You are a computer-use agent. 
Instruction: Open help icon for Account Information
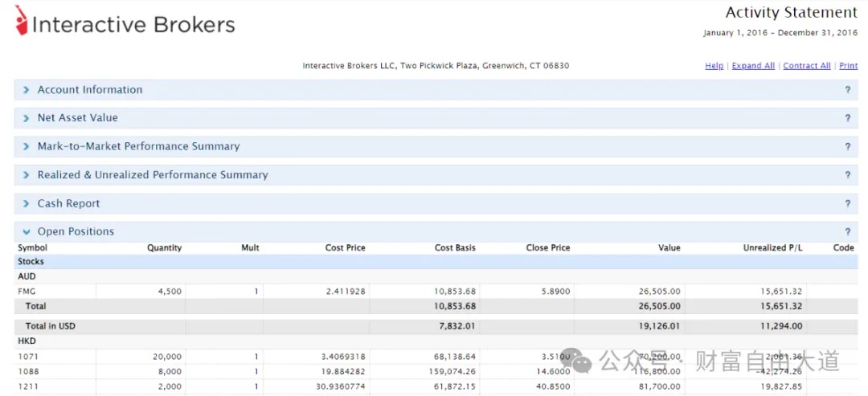(x=847, y=90)
